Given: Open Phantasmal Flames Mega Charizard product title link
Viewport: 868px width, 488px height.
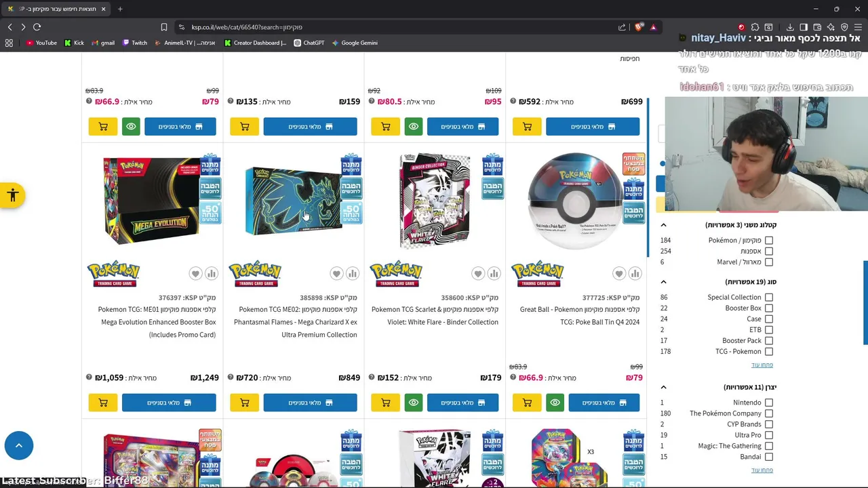Looking at the screenshot, I should [296, 322].
